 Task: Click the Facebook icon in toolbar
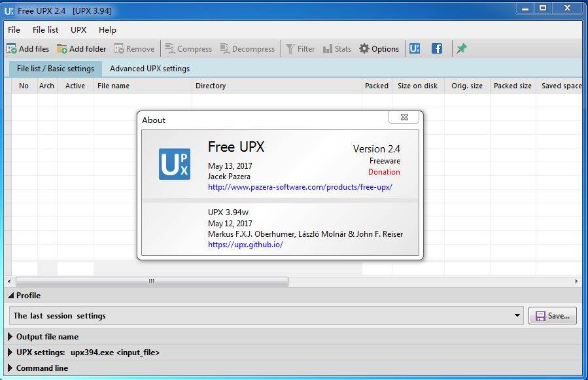point(437,48)
